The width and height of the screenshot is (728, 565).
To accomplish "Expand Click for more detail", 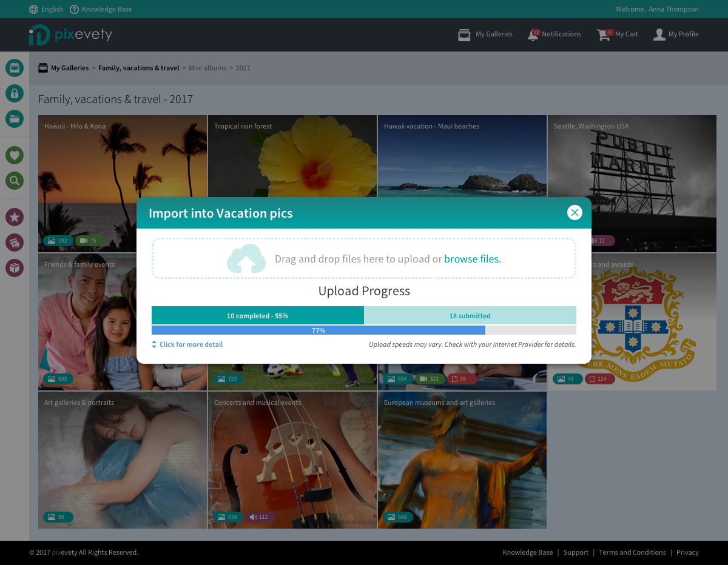I will [187, 344].
